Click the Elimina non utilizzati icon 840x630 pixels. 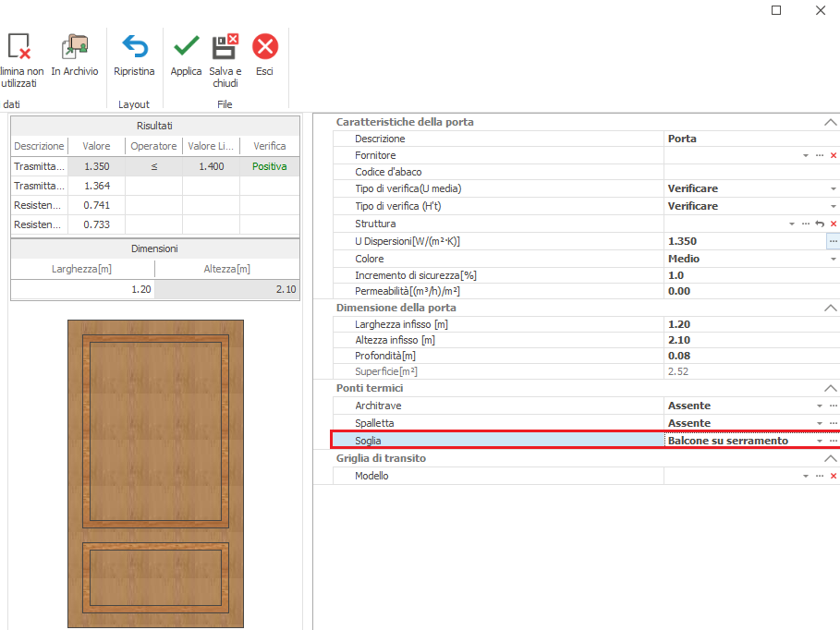click(19, 46)
